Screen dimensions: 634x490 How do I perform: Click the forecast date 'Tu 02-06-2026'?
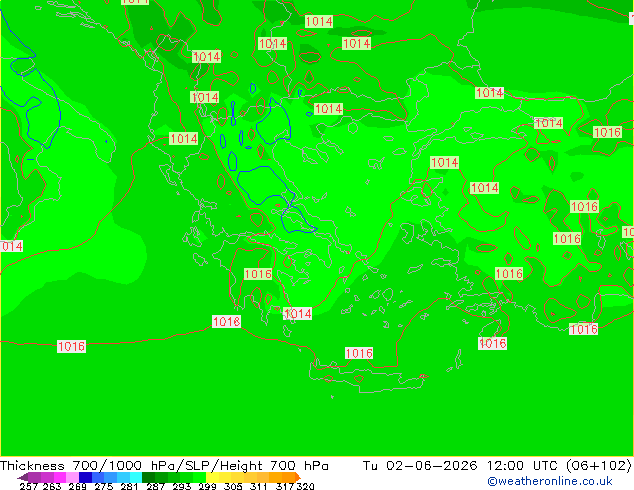[420, 466]
